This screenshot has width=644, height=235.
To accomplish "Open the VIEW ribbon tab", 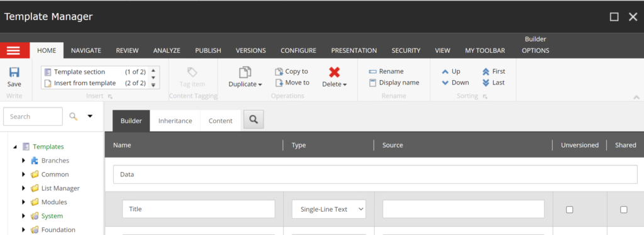I will [442, 50].
